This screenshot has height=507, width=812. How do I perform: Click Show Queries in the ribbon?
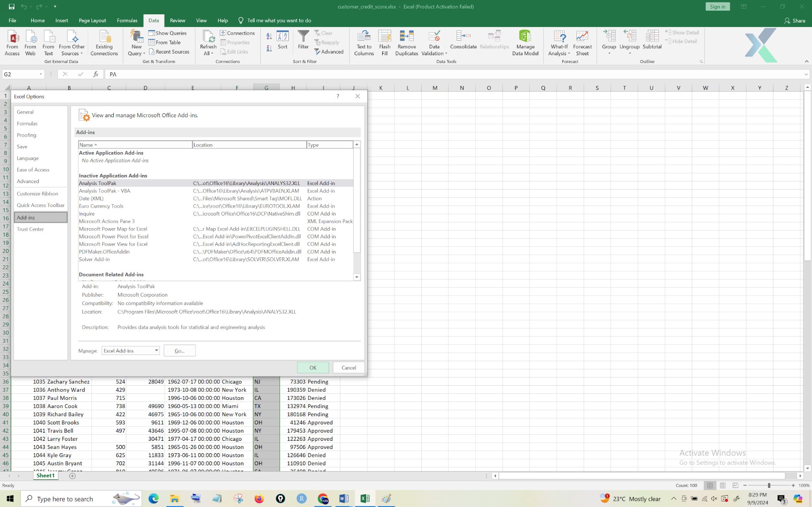click(x=167, y=33)
